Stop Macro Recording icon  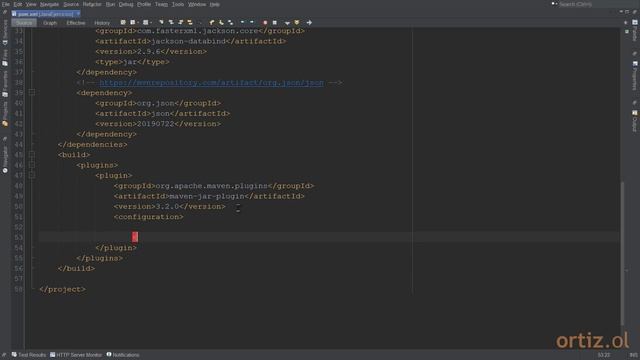275,22
